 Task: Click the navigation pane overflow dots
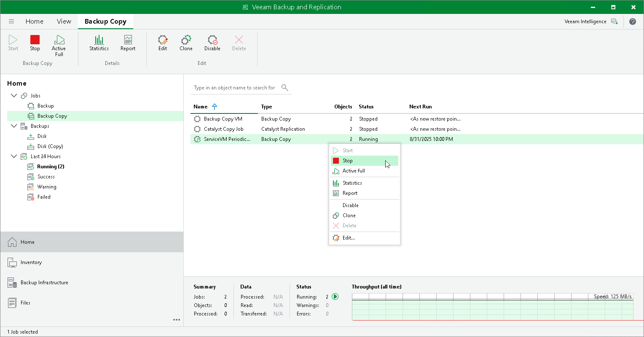(177, 320)
